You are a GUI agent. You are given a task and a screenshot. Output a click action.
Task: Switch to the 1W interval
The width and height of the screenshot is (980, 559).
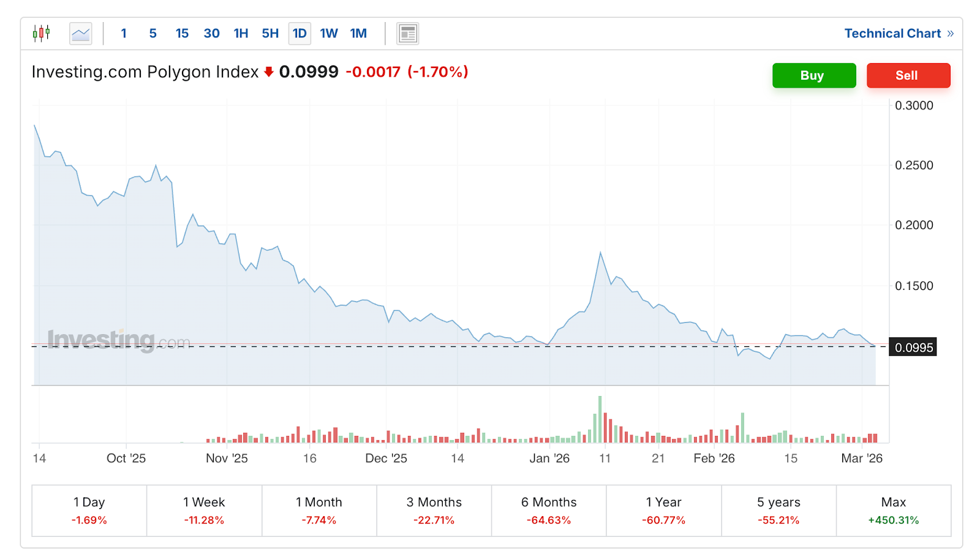pyautogui.click(x=329, y=33)
